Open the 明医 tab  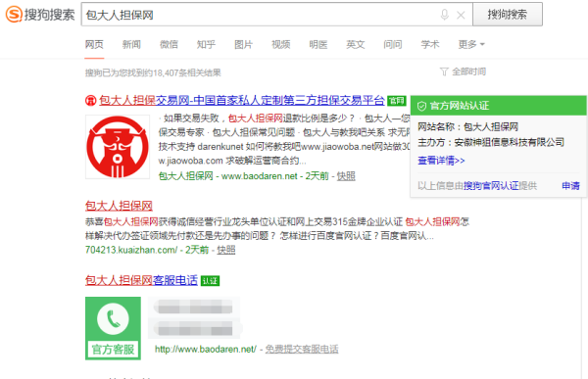[318, 44]
